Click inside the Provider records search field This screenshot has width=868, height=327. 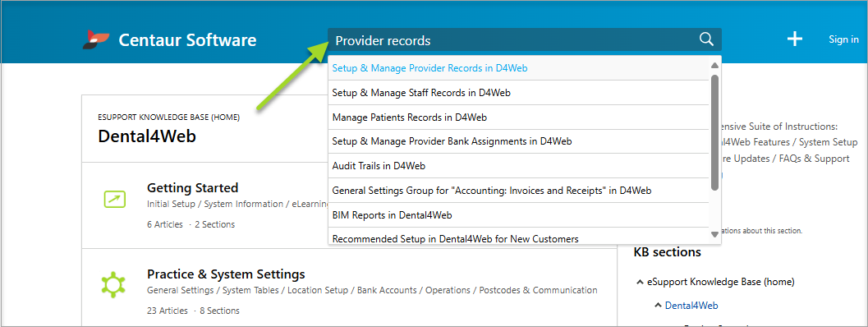click(512, 40)
